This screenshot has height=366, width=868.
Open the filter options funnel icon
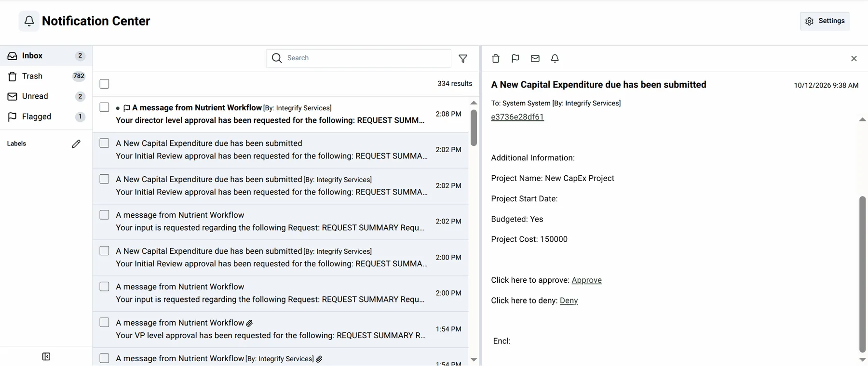463,58
